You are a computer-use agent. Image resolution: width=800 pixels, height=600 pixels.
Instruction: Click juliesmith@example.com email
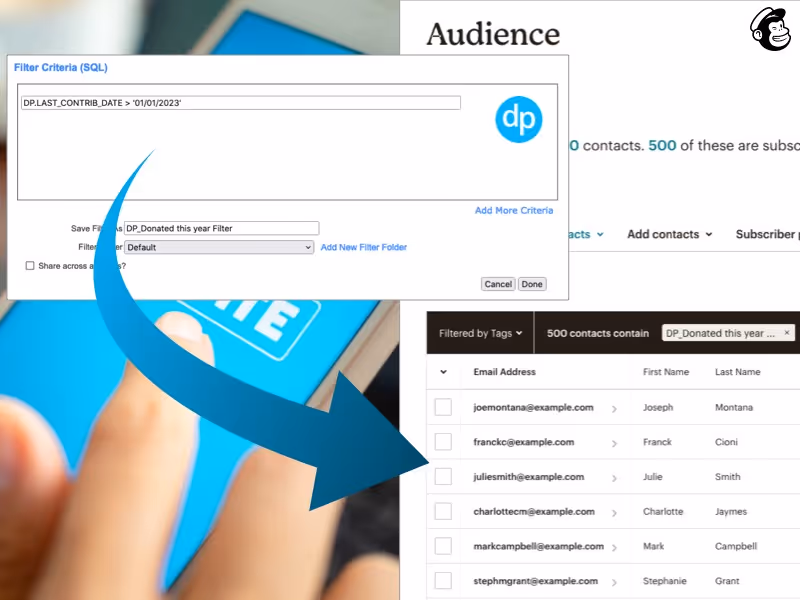(529, 477)
